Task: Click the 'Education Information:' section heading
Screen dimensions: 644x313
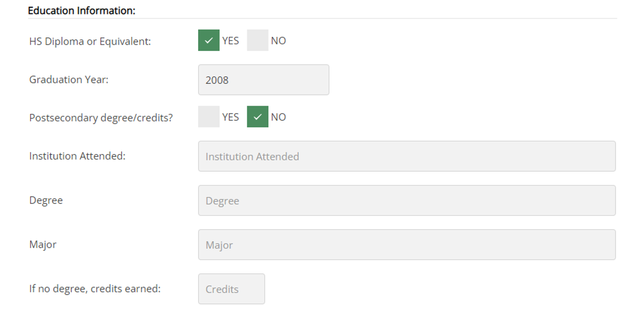Action: (81, 11)
